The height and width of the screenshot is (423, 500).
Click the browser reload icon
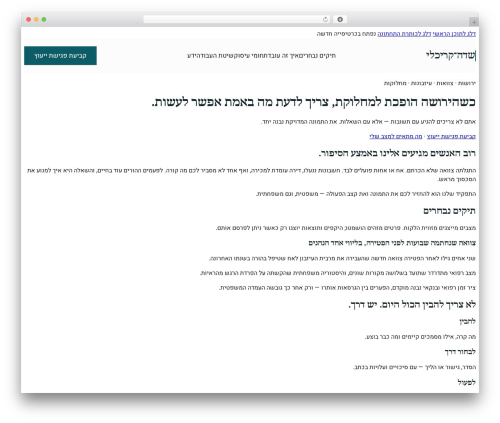coord(325,19)
